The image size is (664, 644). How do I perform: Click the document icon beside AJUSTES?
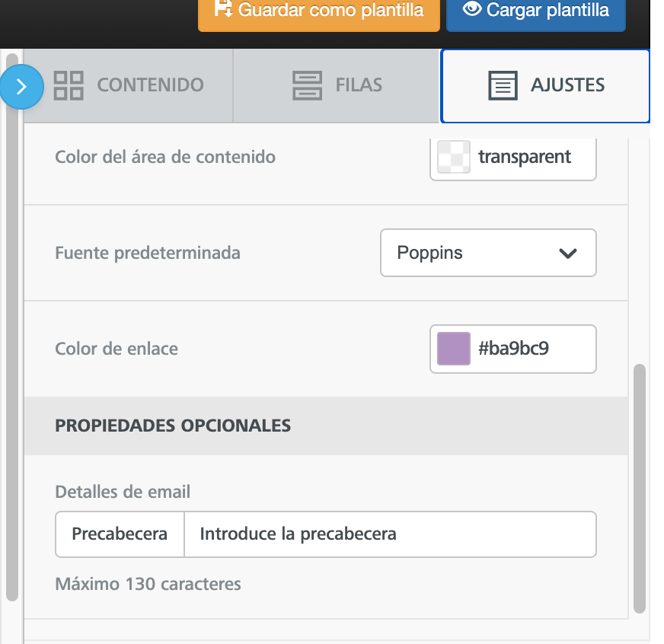click(503, 86)
